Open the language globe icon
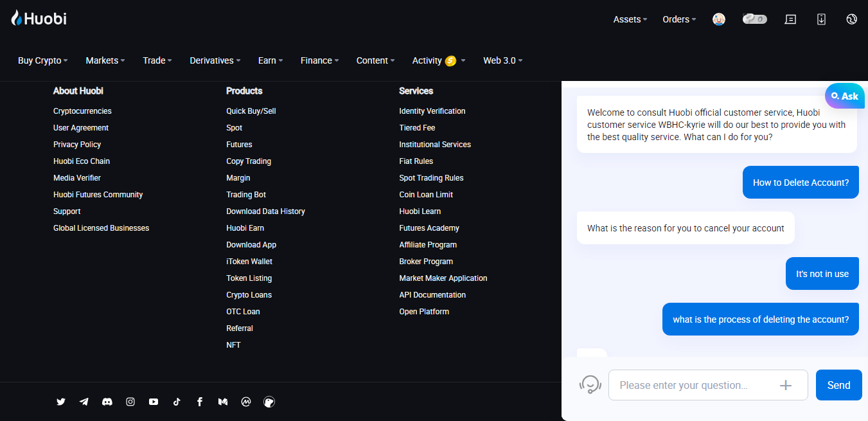Screen dimensions: 868x421 852,19
